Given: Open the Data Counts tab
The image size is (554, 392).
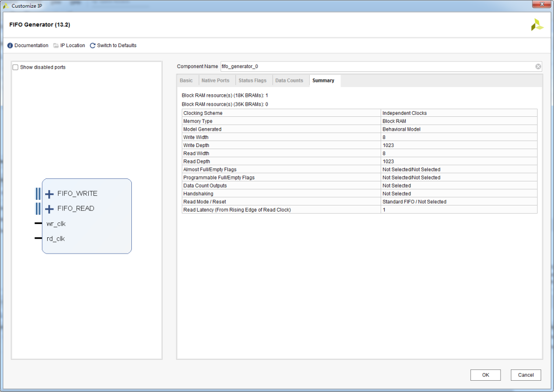Looking at the screenshot, I should coord(289,80).
